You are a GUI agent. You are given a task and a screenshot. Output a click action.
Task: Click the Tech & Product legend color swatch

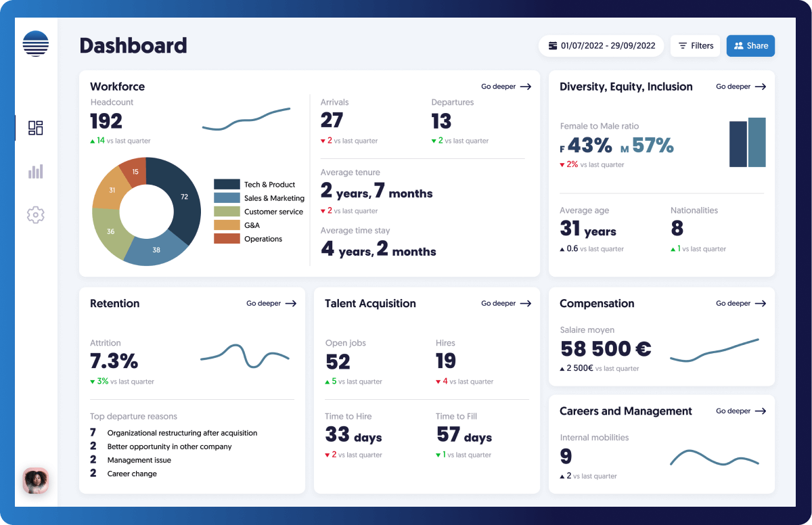[x=227, y=185]
